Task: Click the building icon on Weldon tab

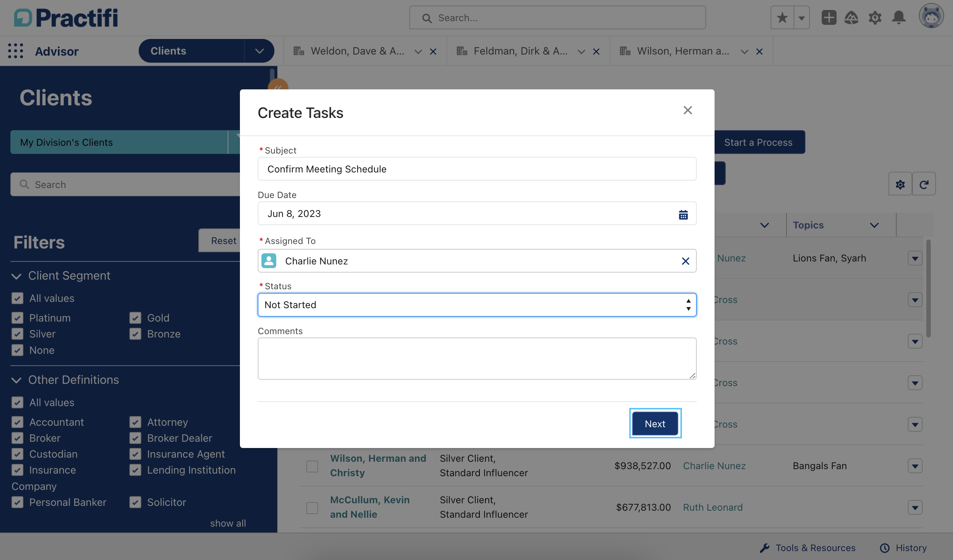Action: click(x=299, y=51)
